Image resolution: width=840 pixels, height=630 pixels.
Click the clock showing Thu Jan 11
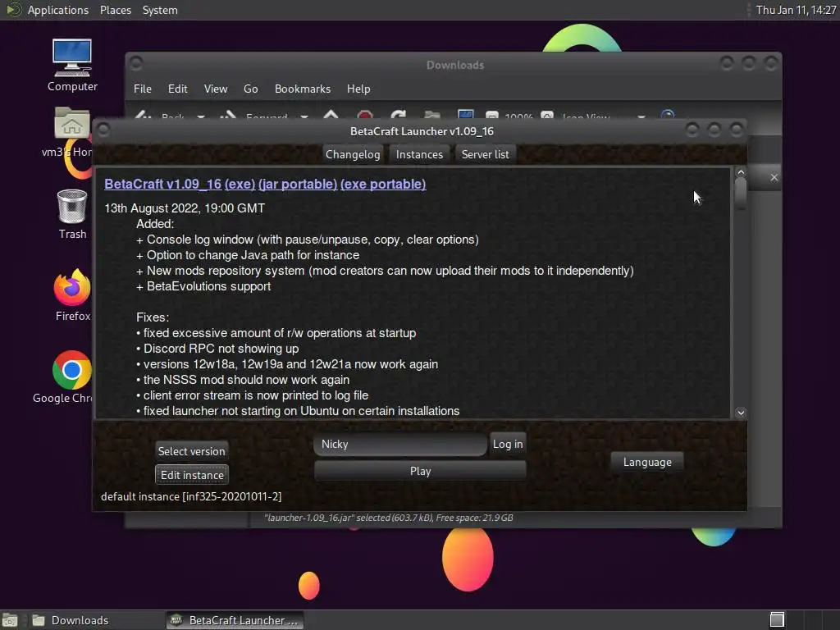click(x=796, y=10)
